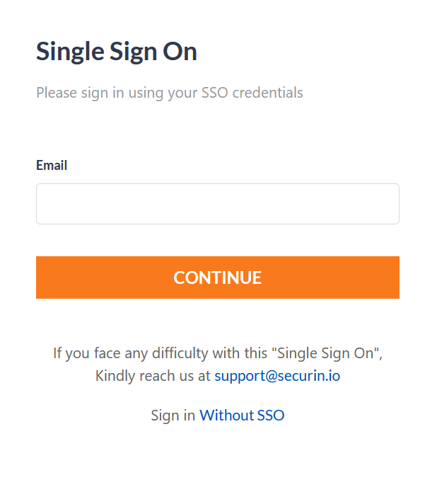Click the Email field label

point(52,165)
